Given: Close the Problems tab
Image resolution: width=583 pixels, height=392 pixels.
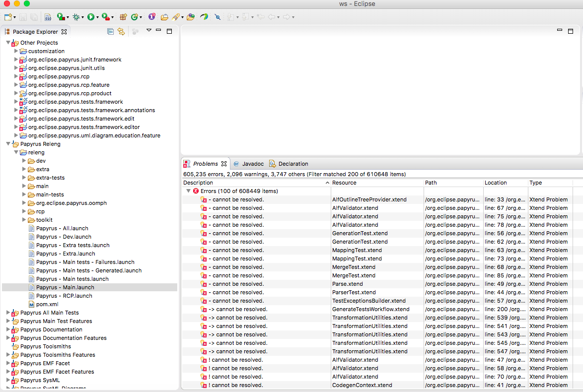Looking at the screenshot, I should pos(224,163).
